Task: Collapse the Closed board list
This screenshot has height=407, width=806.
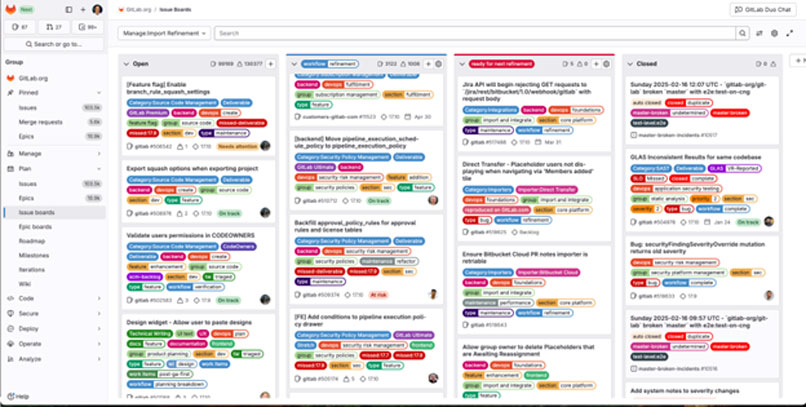Action: click(628, 63)
